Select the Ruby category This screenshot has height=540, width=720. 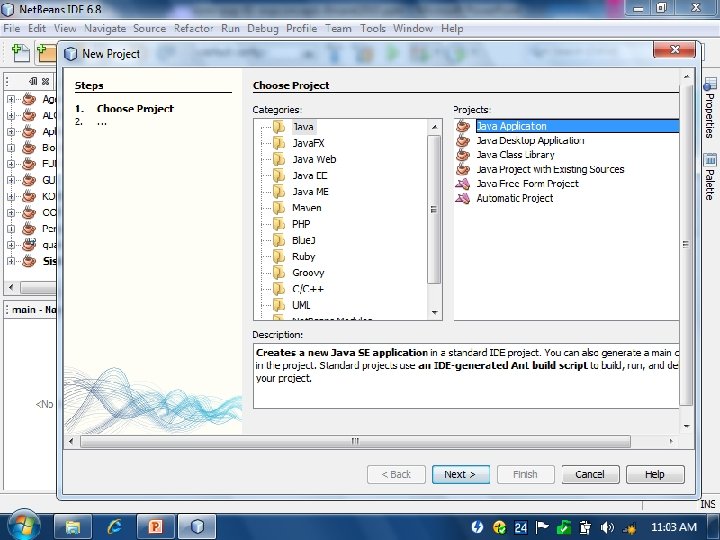(x=304, y=256)
